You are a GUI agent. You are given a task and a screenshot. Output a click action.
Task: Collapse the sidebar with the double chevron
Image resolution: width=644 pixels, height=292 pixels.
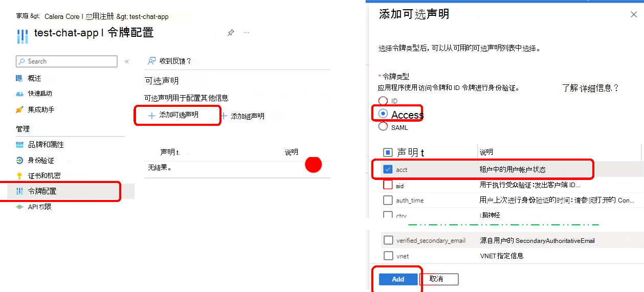pyautogui.click(x=127, y=61)
